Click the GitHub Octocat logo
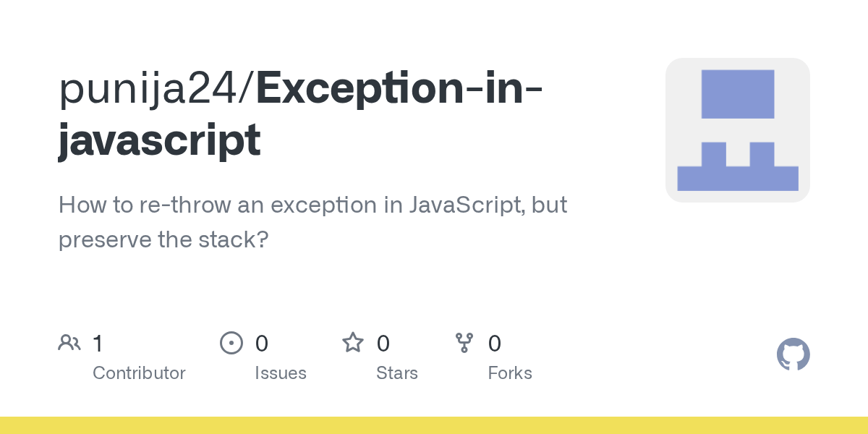Image resolution: width=868 pixels, height=434 pixels. (793, 354)
